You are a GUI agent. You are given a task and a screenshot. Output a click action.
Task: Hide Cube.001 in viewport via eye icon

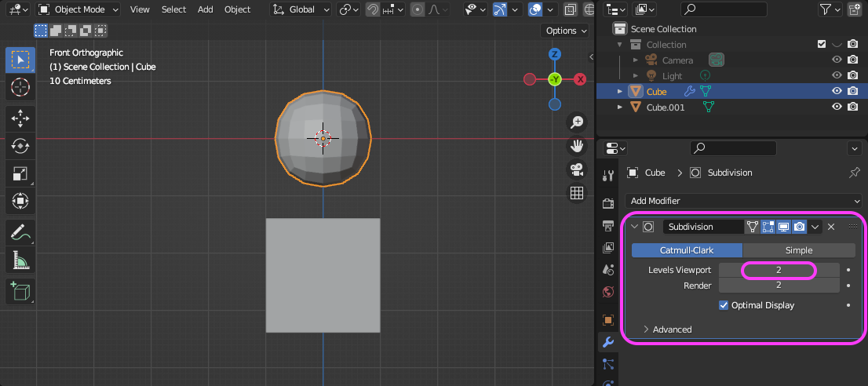click(837, 107)
